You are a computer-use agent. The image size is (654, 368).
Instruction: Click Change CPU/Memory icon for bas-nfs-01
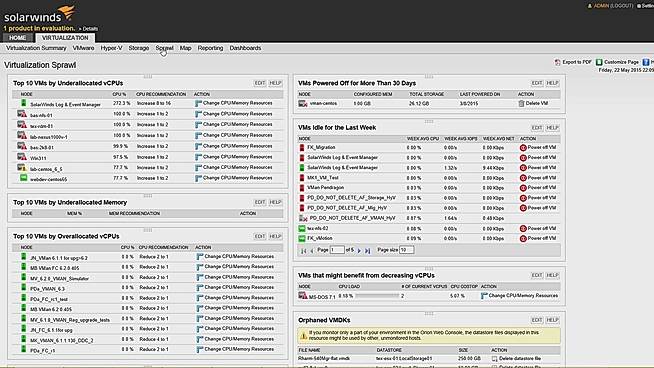click(198, 114)
